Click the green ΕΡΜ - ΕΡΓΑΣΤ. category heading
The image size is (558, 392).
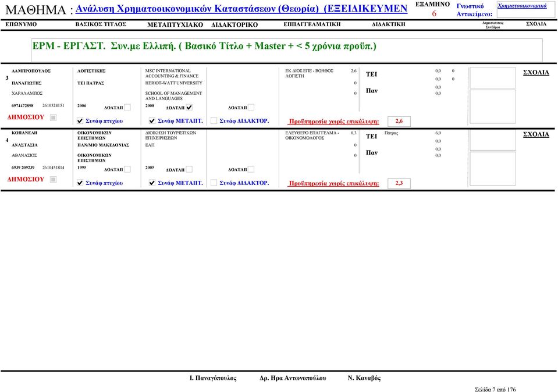point(204,46)
